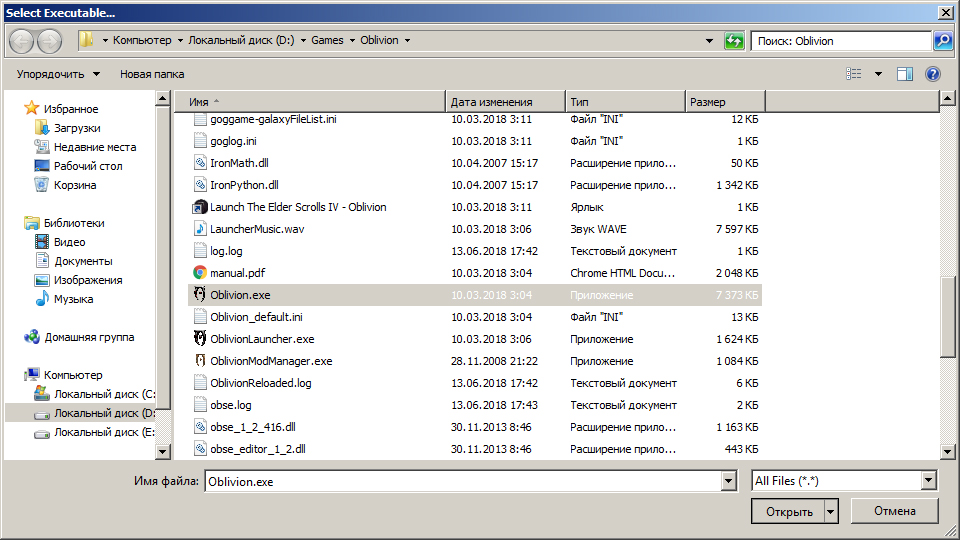Select the log.log file name

pyautogui.click(x=226, y=251)
